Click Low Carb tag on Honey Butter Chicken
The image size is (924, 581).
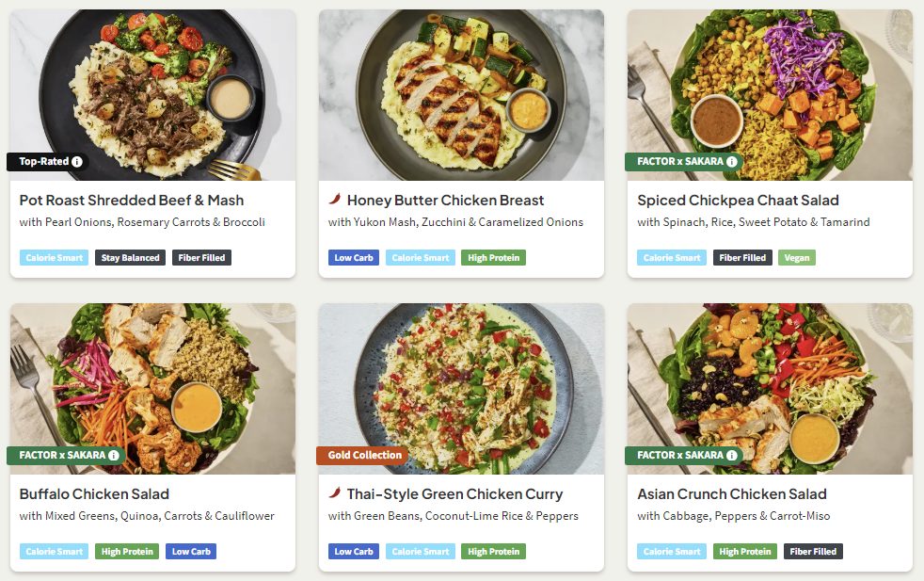coord(354,258)
